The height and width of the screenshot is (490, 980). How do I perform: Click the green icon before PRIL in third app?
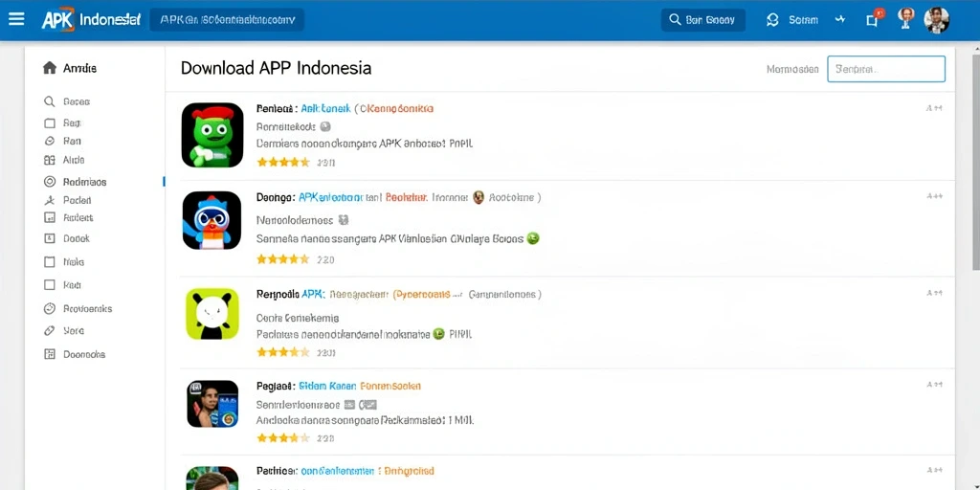[x=438, y=334]
